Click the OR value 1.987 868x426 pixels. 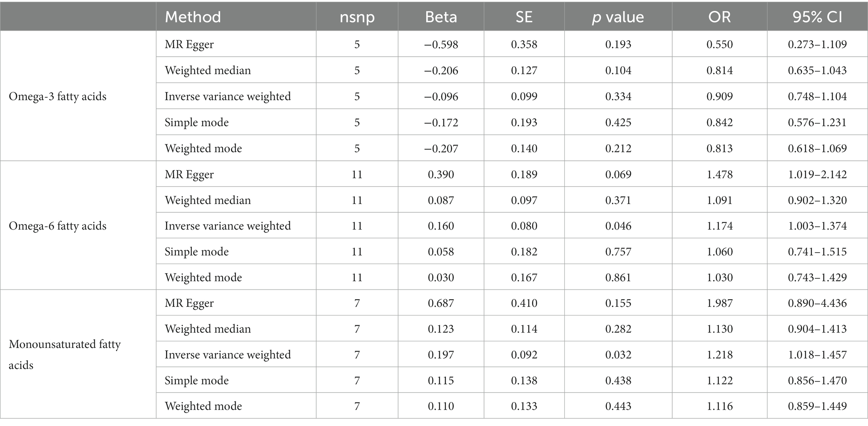[720, 303]
